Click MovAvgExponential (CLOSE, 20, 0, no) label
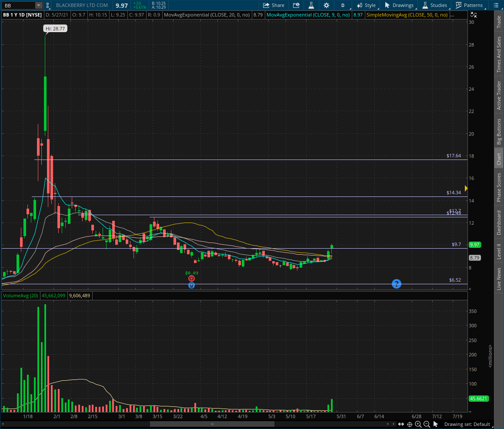 click(x=207, y=15)
